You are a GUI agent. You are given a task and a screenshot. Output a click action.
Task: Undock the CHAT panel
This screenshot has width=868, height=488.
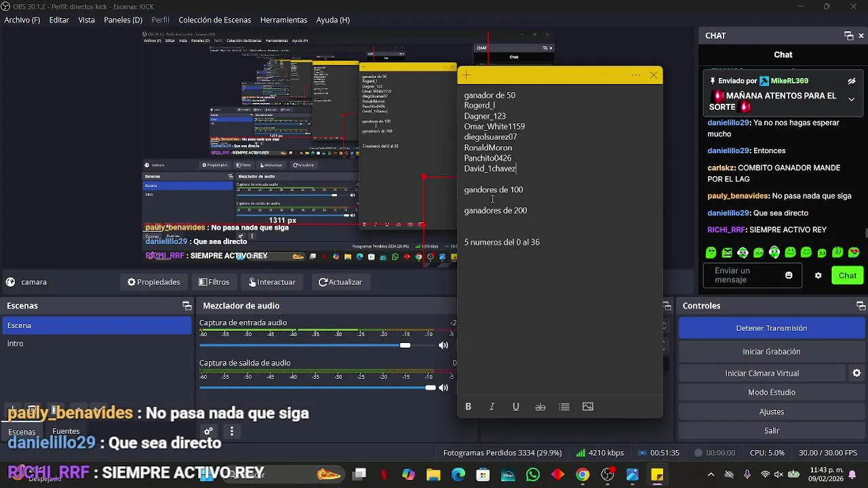click(848, 36)
